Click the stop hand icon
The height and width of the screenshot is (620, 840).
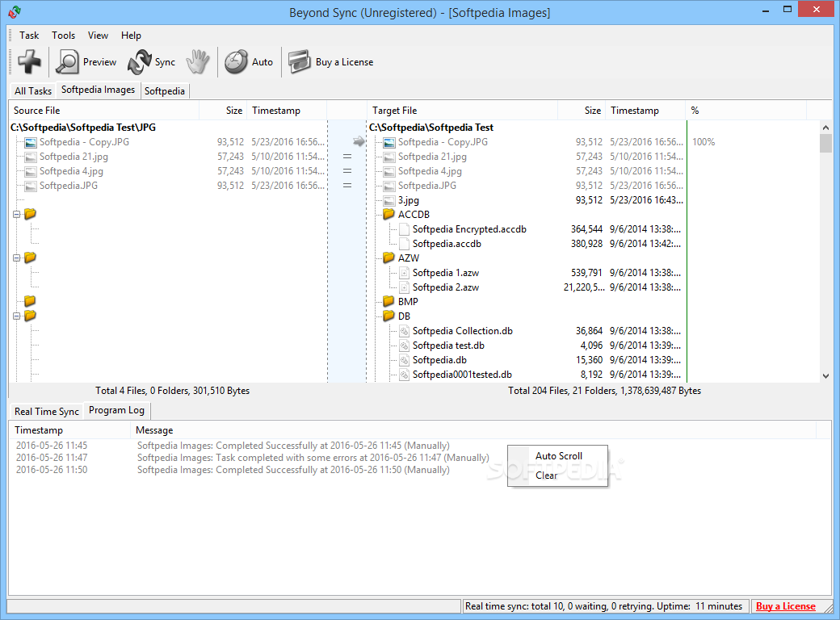point(198,62)
